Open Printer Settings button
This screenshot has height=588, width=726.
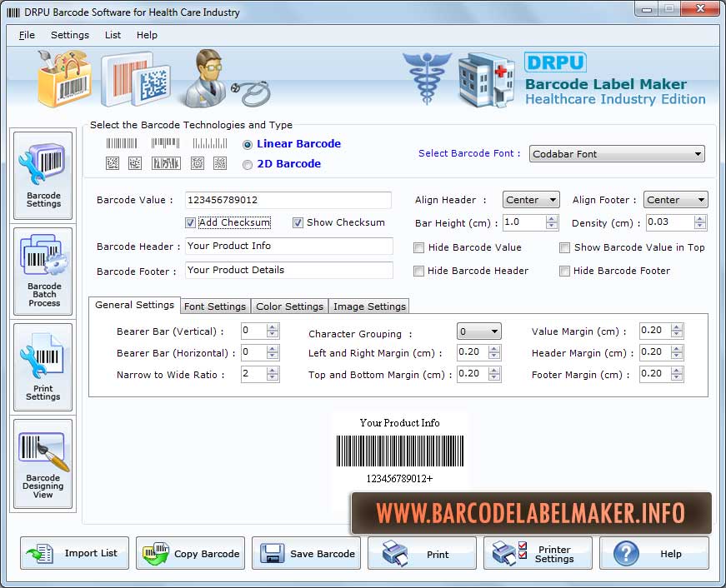pos(538,553)
